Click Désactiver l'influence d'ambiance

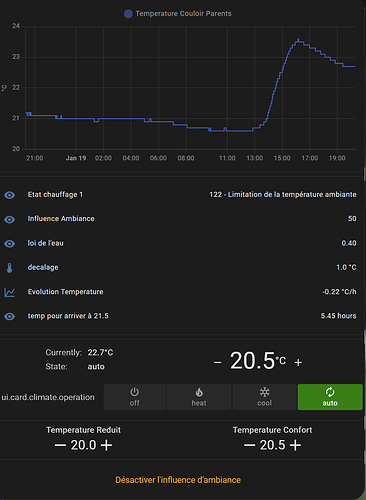(178, 480)
